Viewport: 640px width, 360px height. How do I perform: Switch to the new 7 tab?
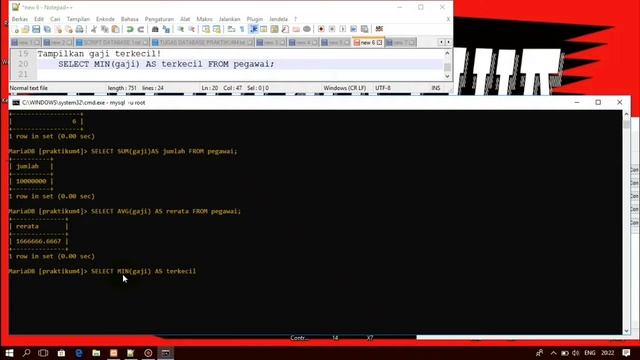[x=400, y=42]
